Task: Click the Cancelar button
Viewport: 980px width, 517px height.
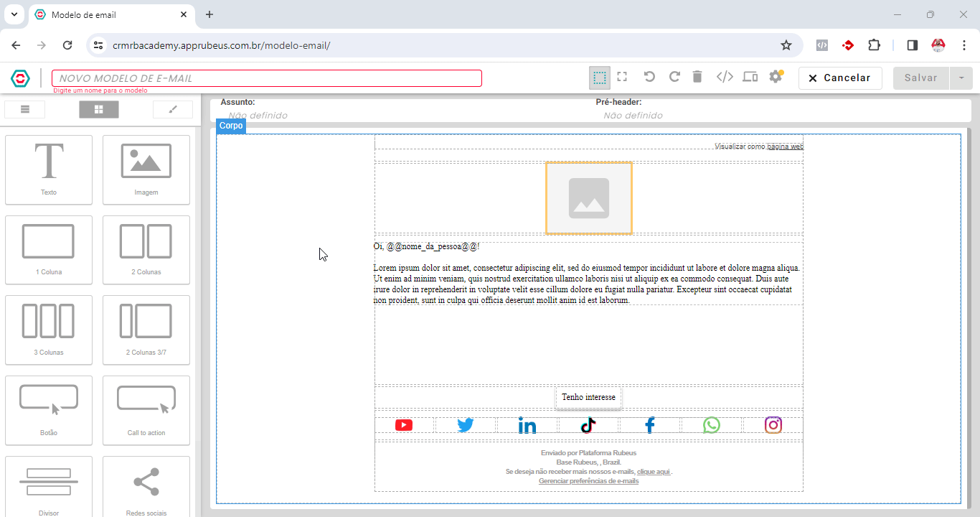Action: 840,78
